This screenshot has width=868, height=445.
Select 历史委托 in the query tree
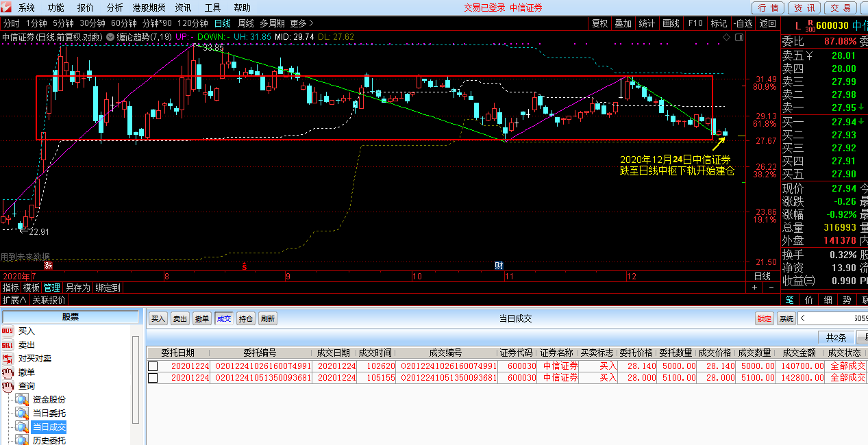[49, 441]
